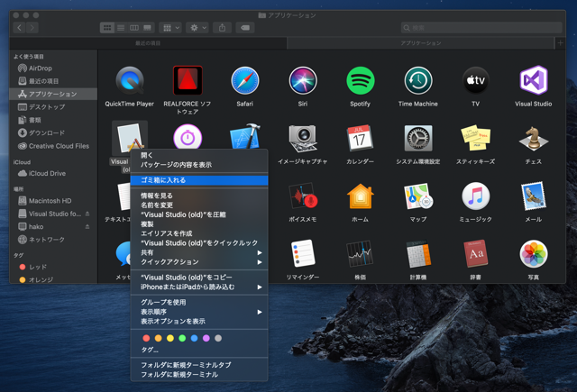Choose ゴミ箱に入れる in context menu

tap(199, 180)
